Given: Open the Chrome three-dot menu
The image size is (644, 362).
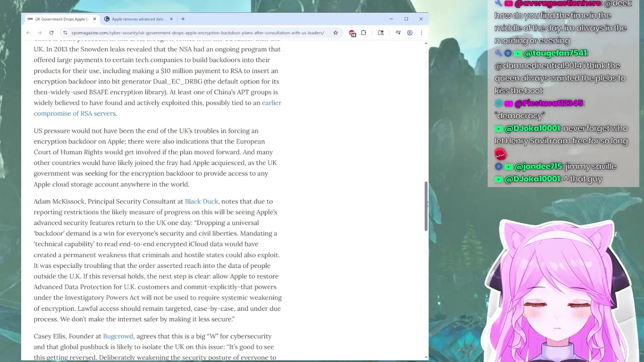Looking at the screenshot, I should (421, 33).
